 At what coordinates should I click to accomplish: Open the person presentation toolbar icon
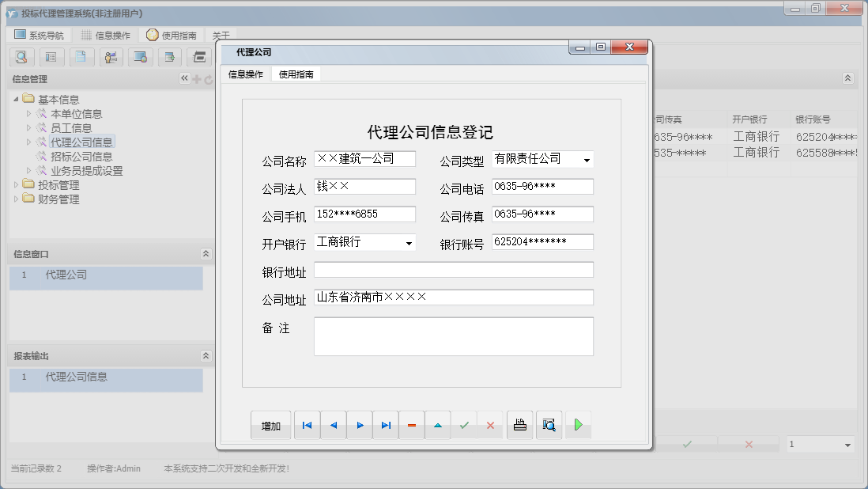tap(111, 57)
